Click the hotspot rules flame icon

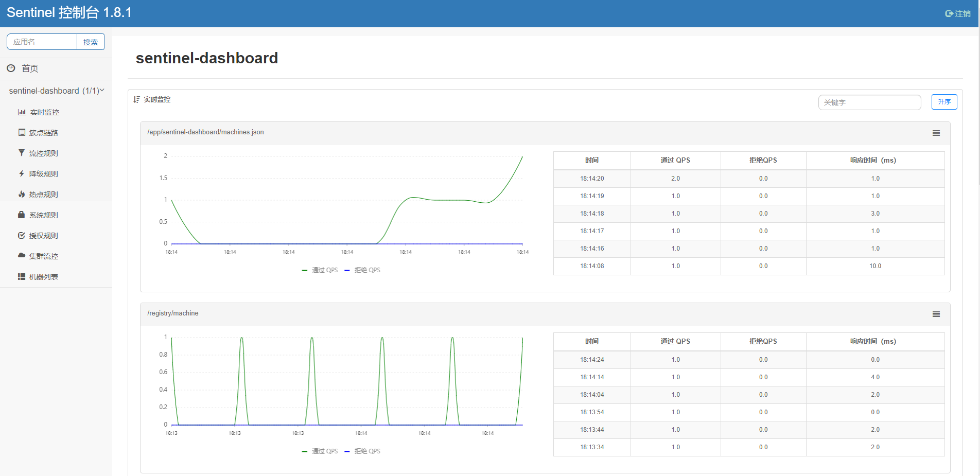[22, 195]
